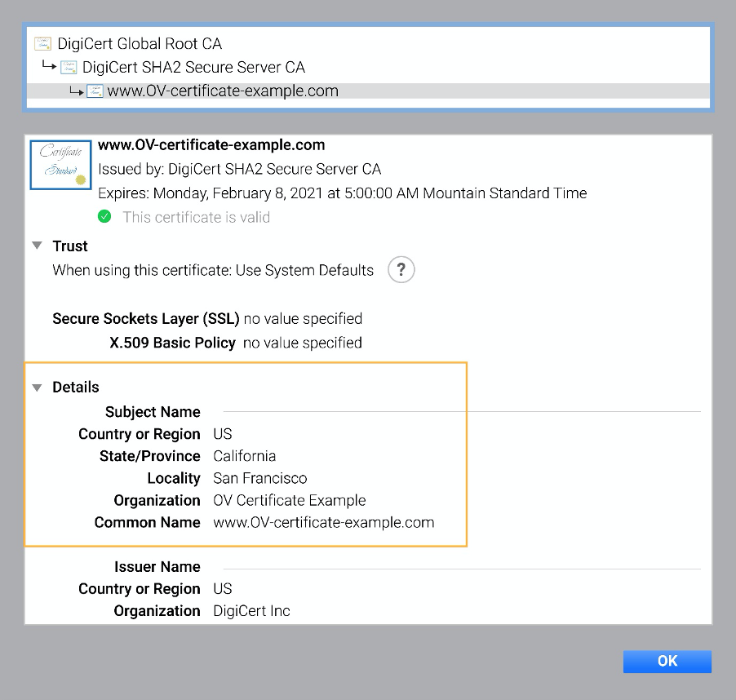The width and height of the screenshot is (736, 700).
Task: Click the Issuer Name section heading
Action: pos(157,566)
